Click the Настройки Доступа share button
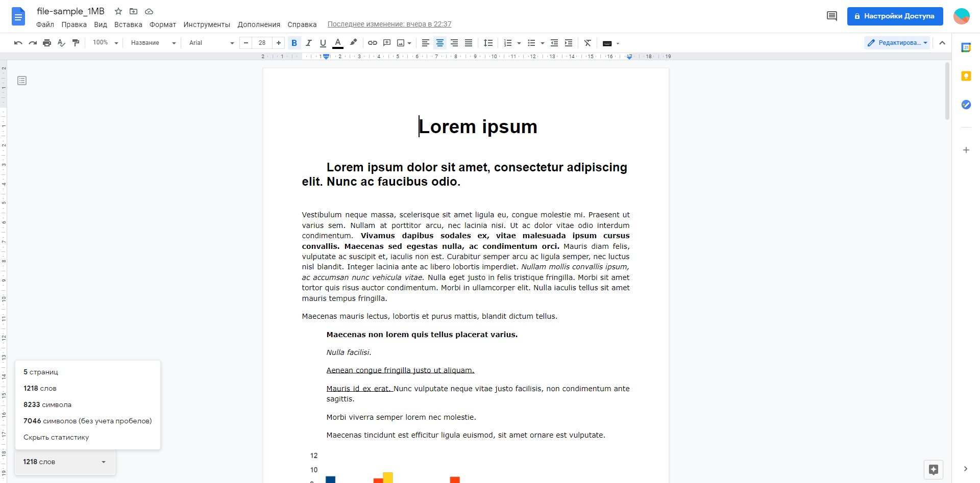 point(895,16)
